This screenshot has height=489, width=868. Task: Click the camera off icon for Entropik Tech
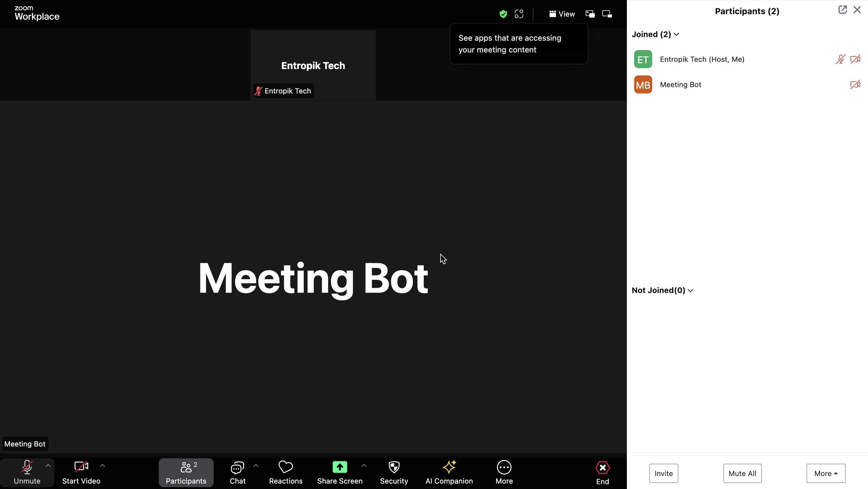(x=855, y=59)
